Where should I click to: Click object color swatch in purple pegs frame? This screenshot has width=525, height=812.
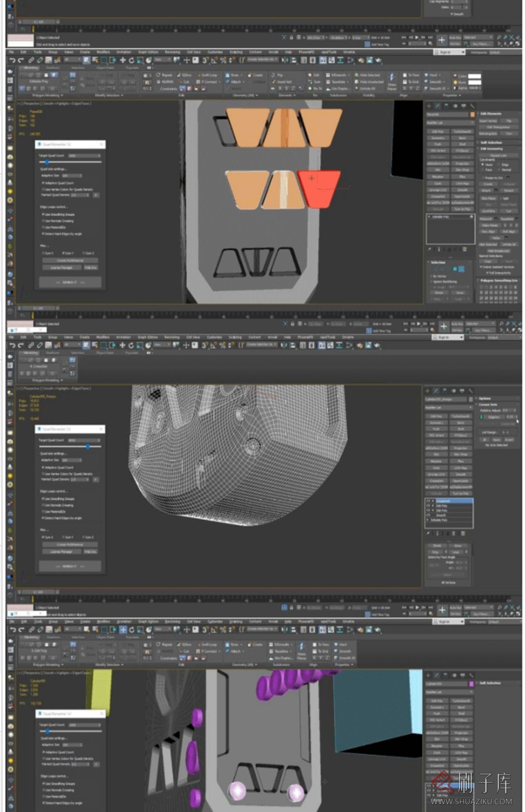471,684
